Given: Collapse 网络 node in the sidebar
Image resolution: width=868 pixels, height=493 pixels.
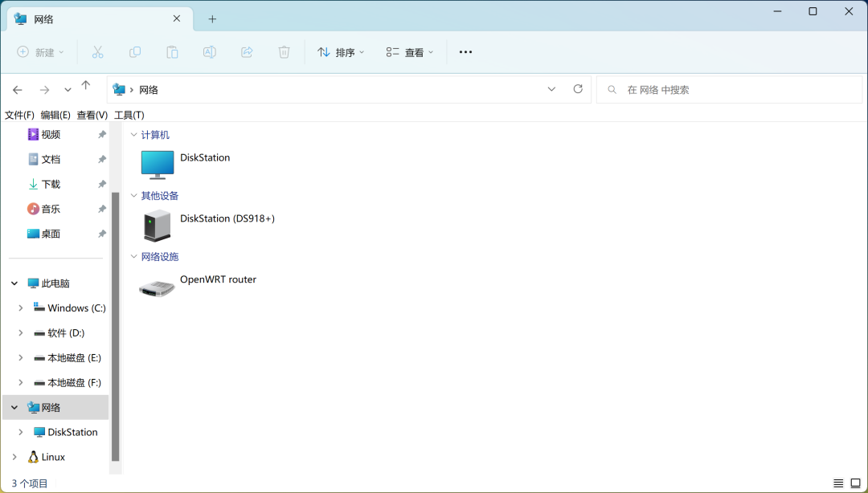Looking at the screenshot, I should coord(14,408).
